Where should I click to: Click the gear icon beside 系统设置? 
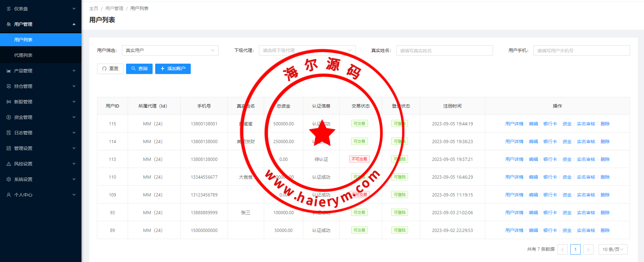coord(9,179)
